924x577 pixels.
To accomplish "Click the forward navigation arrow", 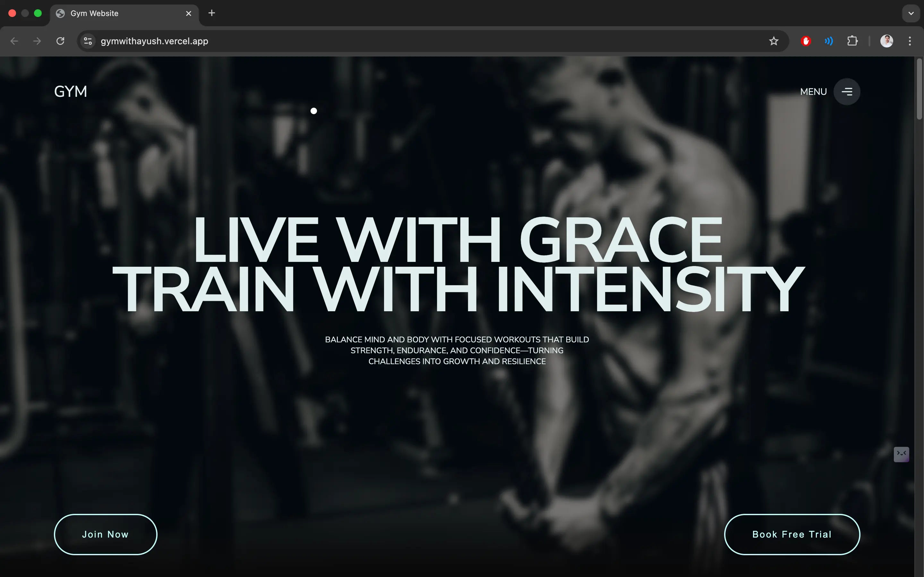I will tap(37, 41).
